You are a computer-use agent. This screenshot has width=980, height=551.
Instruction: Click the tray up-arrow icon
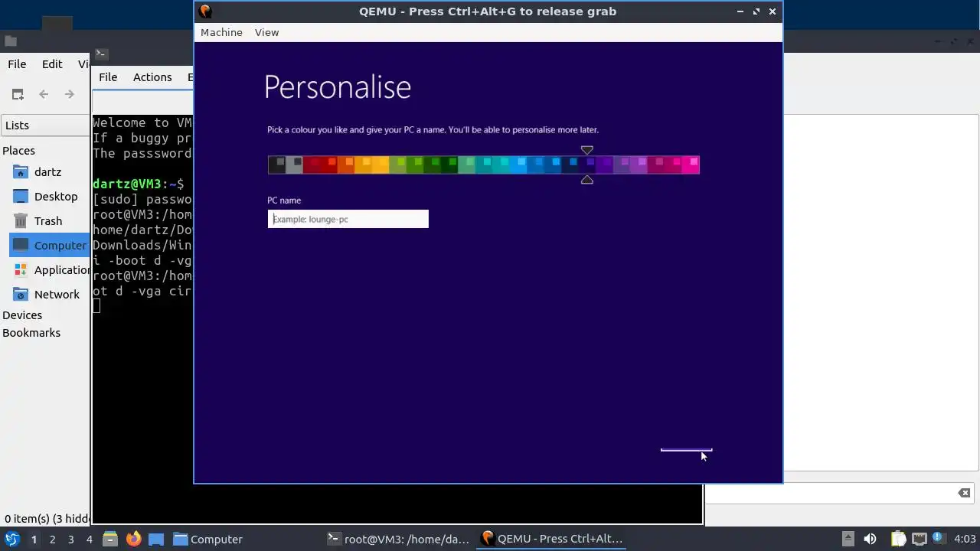point(848,539)
